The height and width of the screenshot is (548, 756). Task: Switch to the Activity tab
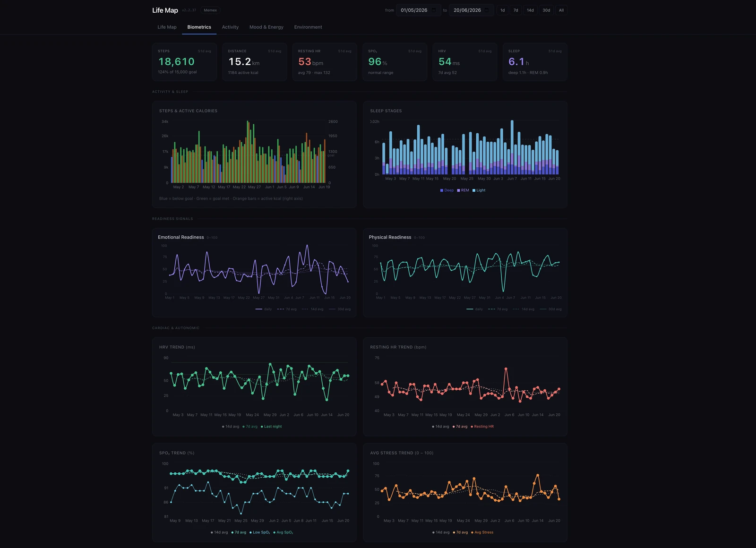pos(230,27)
